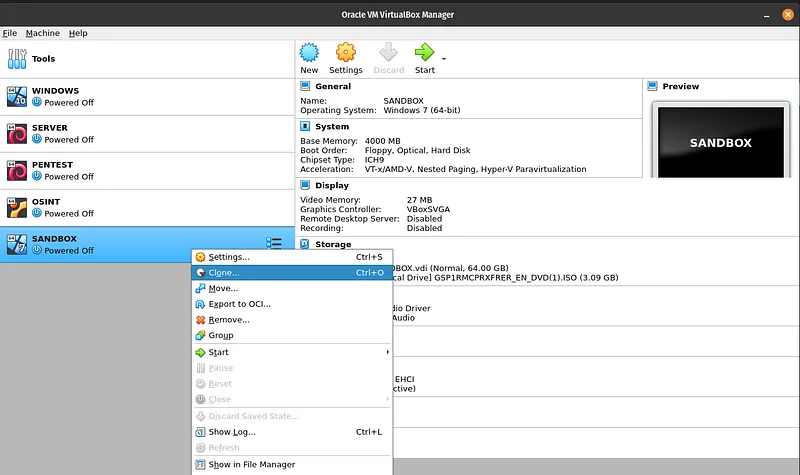The image size is (800, 475).
Task: Choose Group from the context menu
Action: coord(292,335)
